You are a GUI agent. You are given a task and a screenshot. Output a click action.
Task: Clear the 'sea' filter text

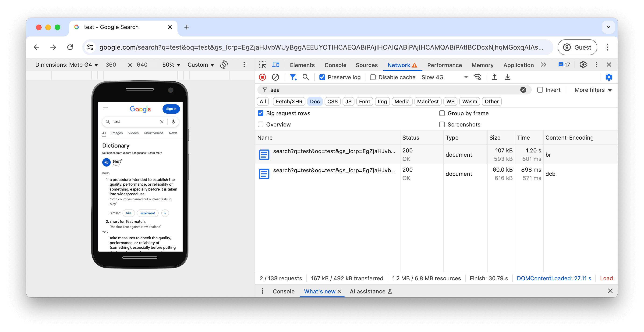[x=523, y=90]
